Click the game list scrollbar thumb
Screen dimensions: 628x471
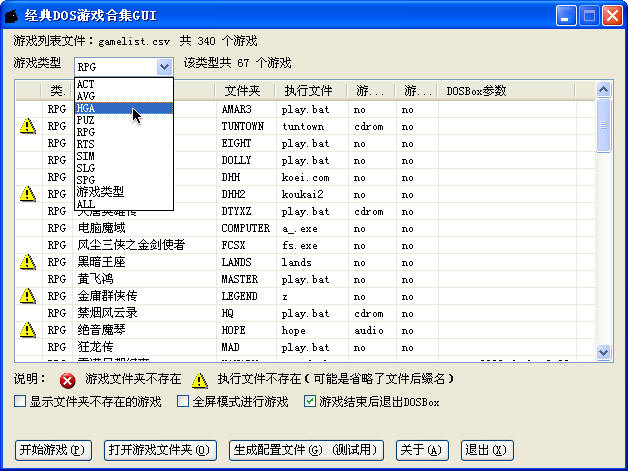pyautogui.click(x=603, y=125)
